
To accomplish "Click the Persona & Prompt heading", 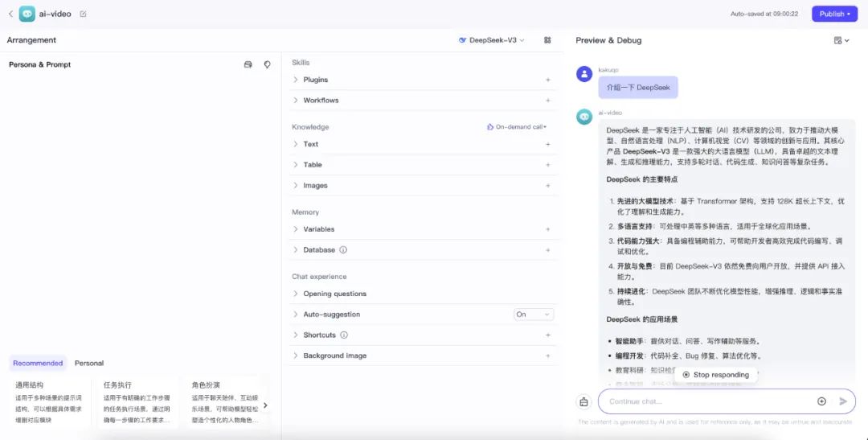I will click(x=40, y=65).
